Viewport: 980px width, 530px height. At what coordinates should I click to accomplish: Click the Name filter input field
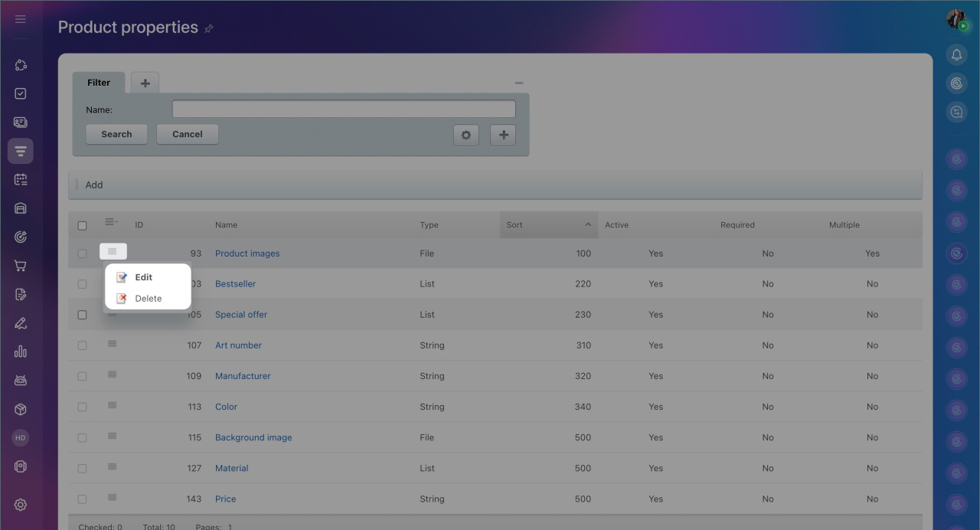[x=343, y=110]
